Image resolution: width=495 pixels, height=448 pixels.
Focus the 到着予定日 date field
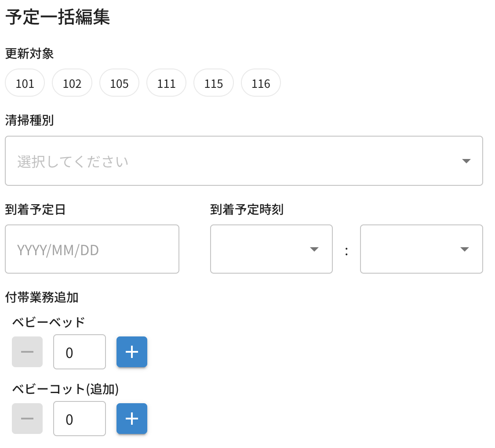coord(92,249)
